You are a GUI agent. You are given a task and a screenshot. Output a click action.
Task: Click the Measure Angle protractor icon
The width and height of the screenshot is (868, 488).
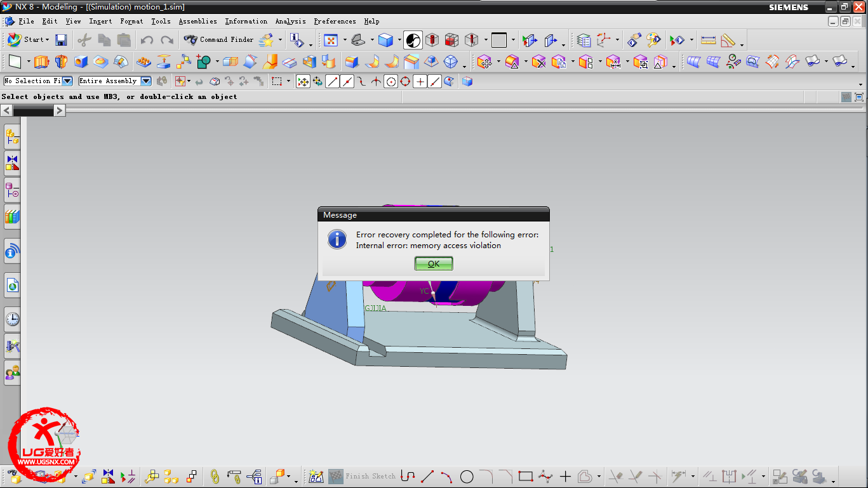click(x=728, y=40)
